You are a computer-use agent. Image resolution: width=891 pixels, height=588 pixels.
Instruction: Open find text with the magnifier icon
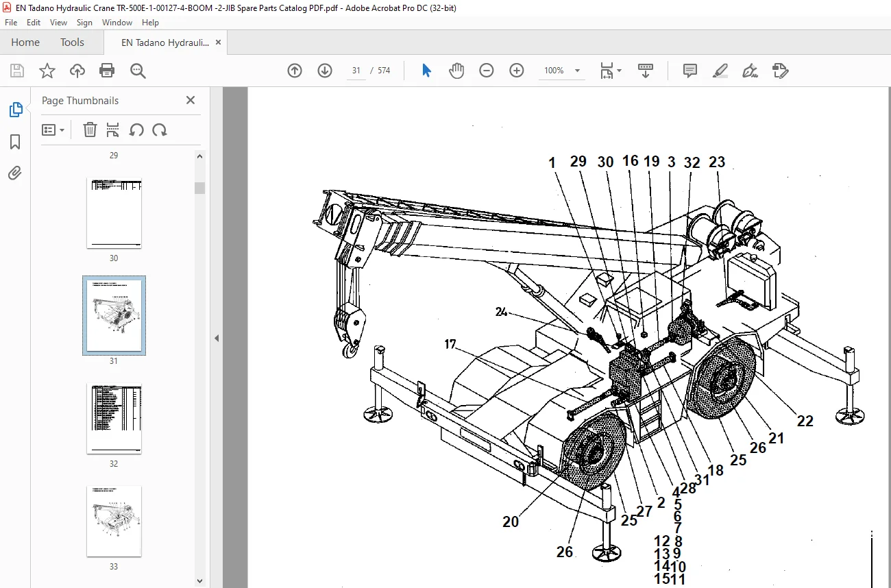tap(138, 71)
